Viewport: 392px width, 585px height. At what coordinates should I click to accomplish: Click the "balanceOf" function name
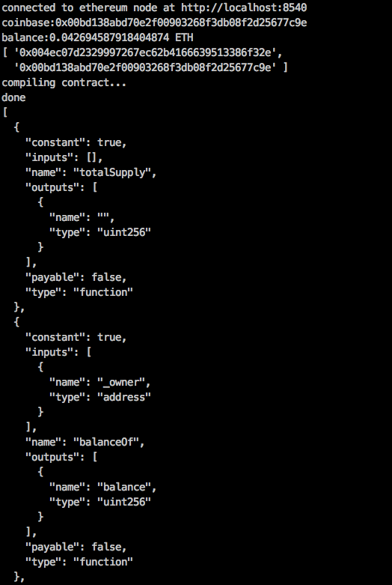[x=106, y=442]
